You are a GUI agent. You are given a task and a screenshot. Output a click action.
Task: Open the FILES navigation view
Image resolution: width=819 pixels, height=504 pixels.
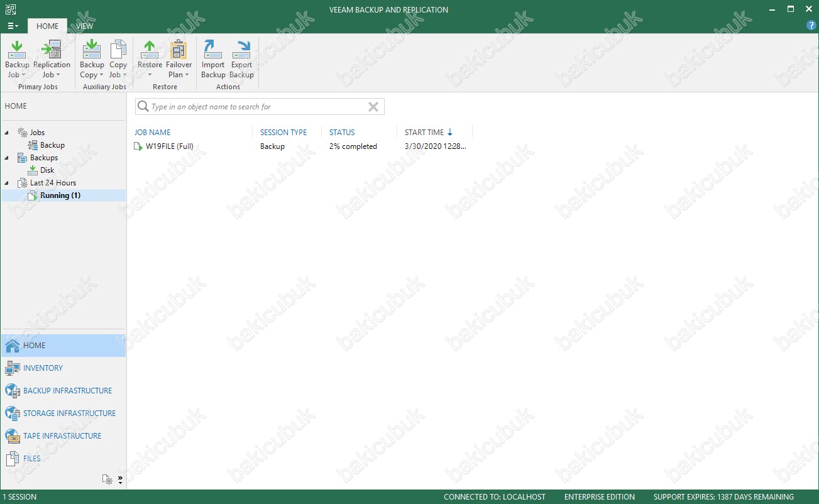[63, 459]
